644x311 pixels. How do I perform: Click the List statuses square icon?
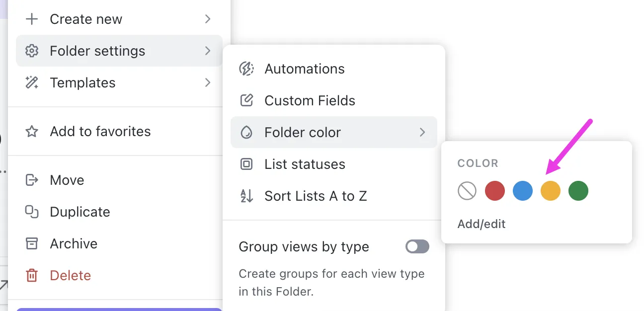coord(246,164)
